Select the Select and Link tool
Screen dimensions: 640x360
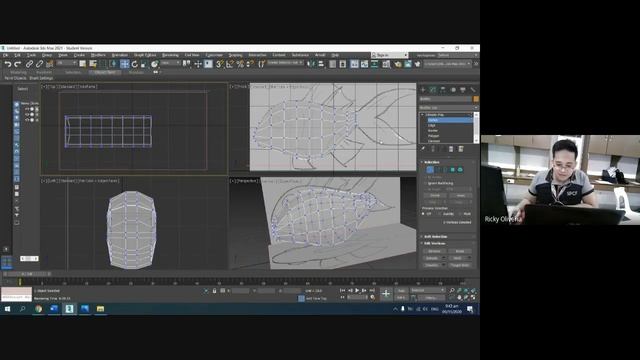tap(29, 64)
